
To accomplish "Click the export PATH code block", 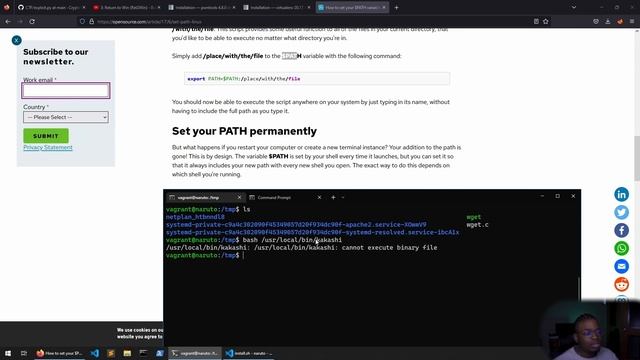I will tap(317, 79).
